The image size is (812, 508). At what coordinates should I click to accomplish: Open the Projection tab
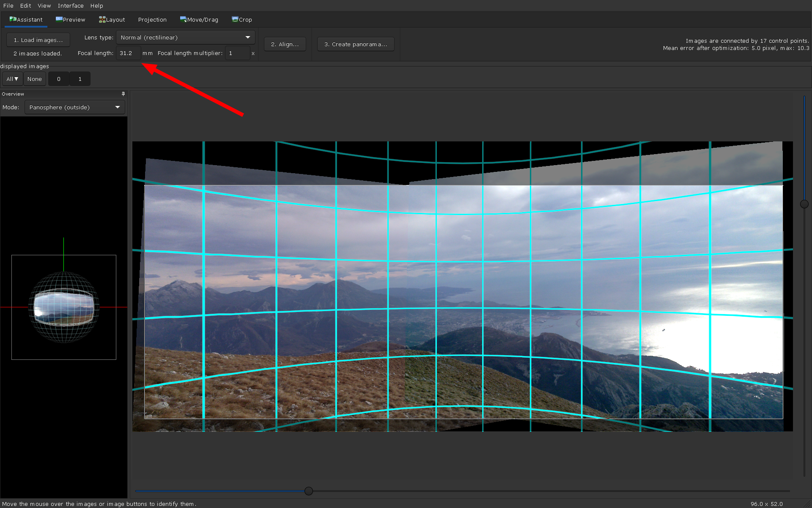pos(152,19)
